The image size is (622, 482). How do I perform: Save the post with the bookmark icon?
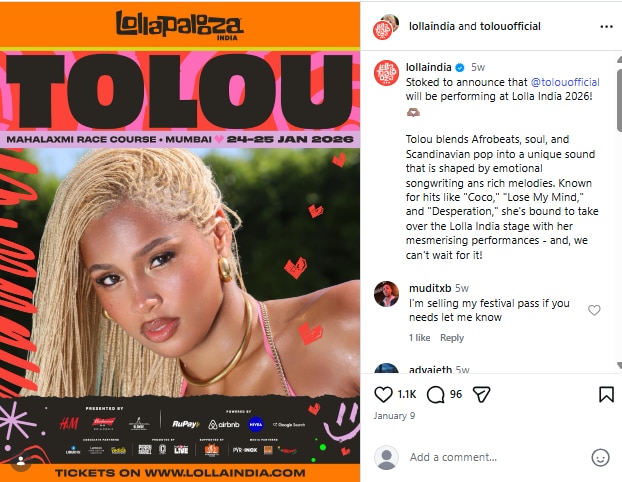pyautogui.click(x=606, y=394)
